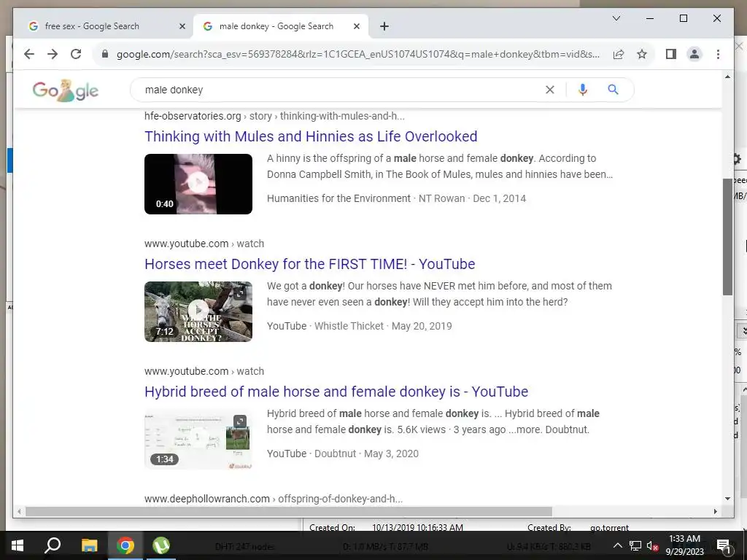Open 'Hybrid breed of male horse and female donkey' link
747x560 pixels.
coord(336,392)
